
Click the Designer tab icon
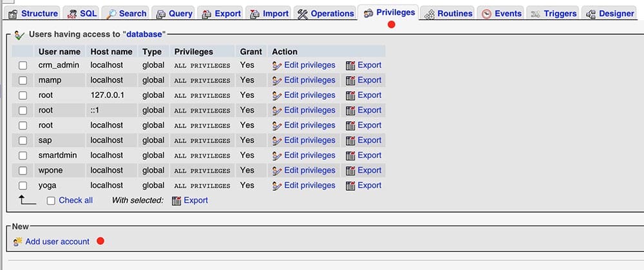(x=591, y=14)
